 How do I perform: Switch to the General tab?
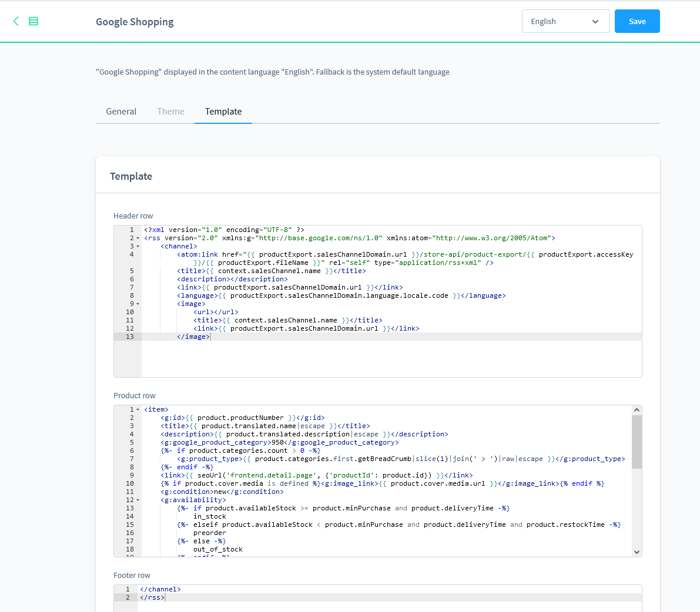(x=121, y=112)
